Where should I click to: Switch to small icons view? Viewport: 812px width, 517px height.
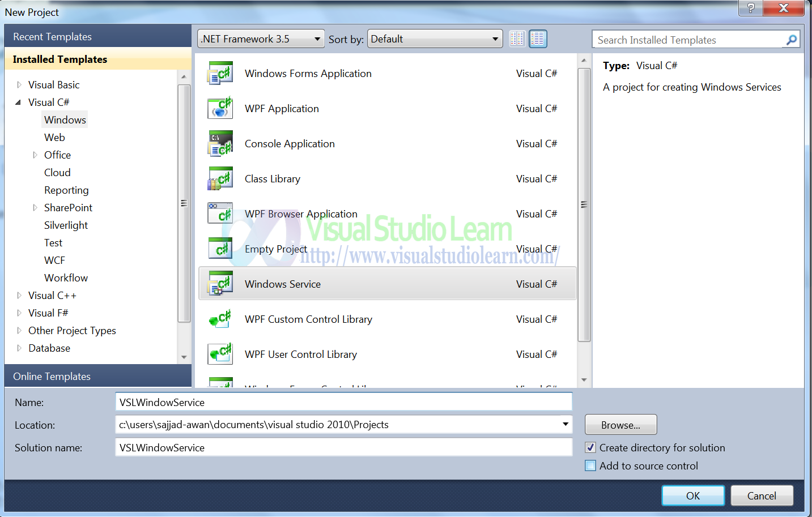tap(517, 39)
